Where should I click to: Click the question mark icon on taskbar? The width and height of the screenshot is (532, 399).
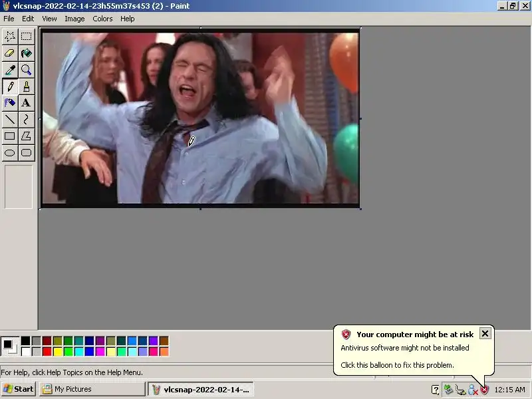pyautogui.click(x=436, y=390)
